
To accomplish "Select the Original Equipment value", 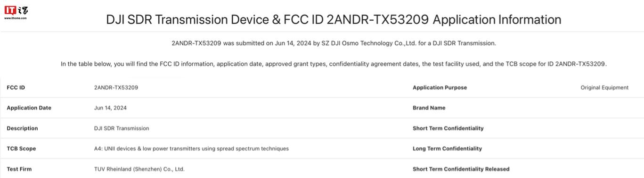I will (604, 87).
